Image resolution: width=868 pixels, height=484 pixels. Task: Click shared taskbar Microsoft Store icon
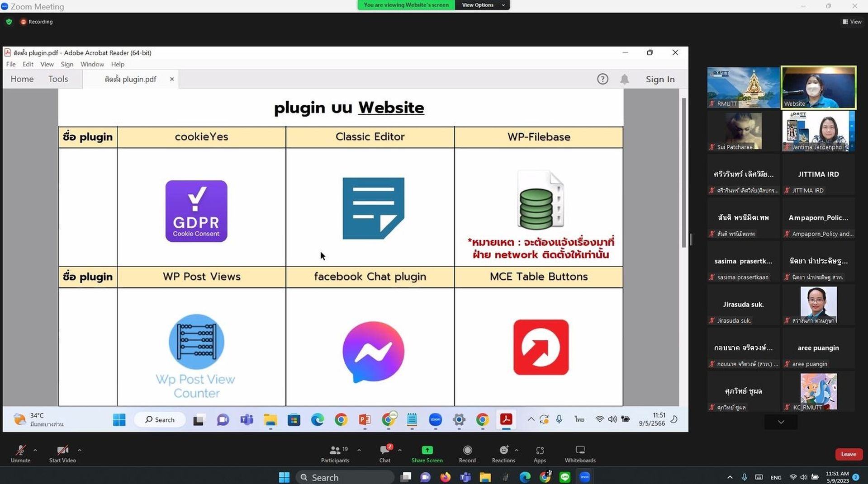click(x=294, y=420)
